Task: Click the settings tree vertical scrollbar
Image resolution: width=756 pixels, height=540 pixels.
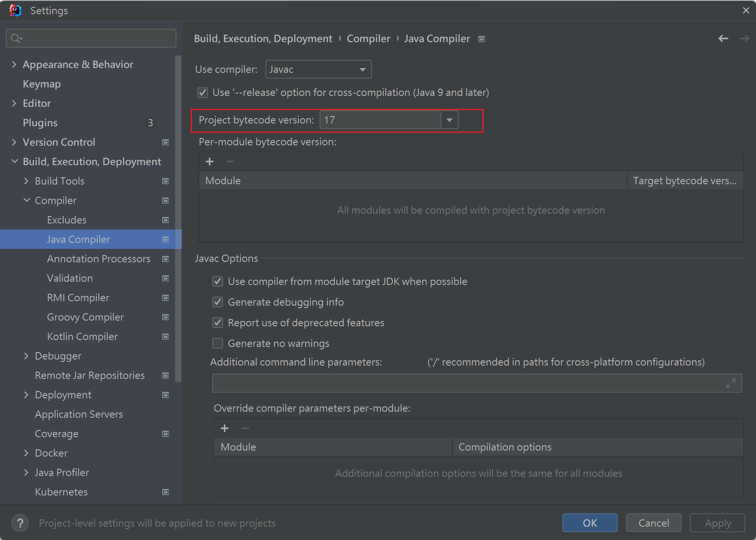Action: click(178, 219)
